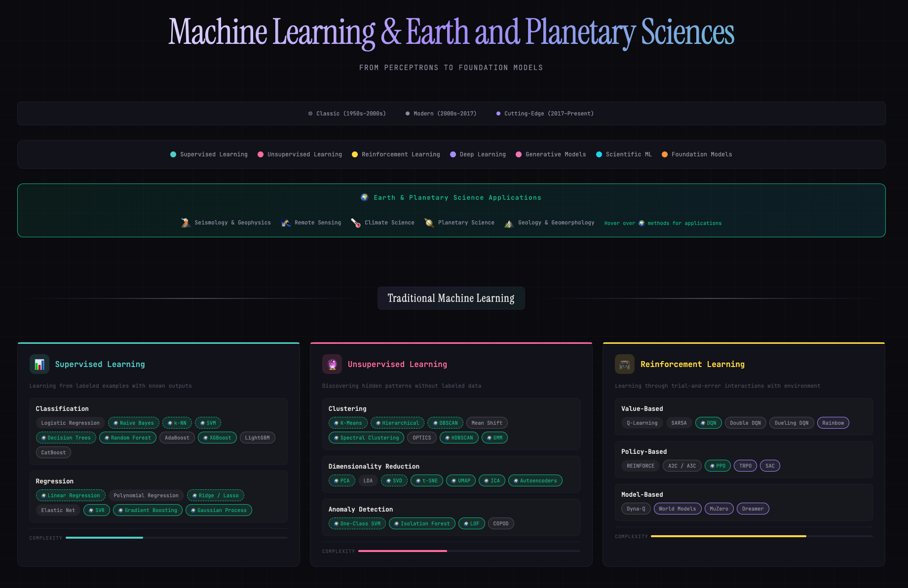Screen dimensions: 908x588
Task: Click the Remote Sensing satellite icon
Action: tap(285, 223)
